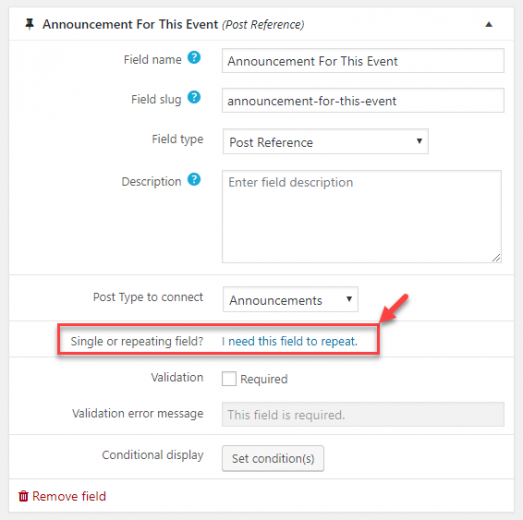This screenshot has width=523, height=520.
Task: Focus the Field name text input
Action: click(363, 61)
